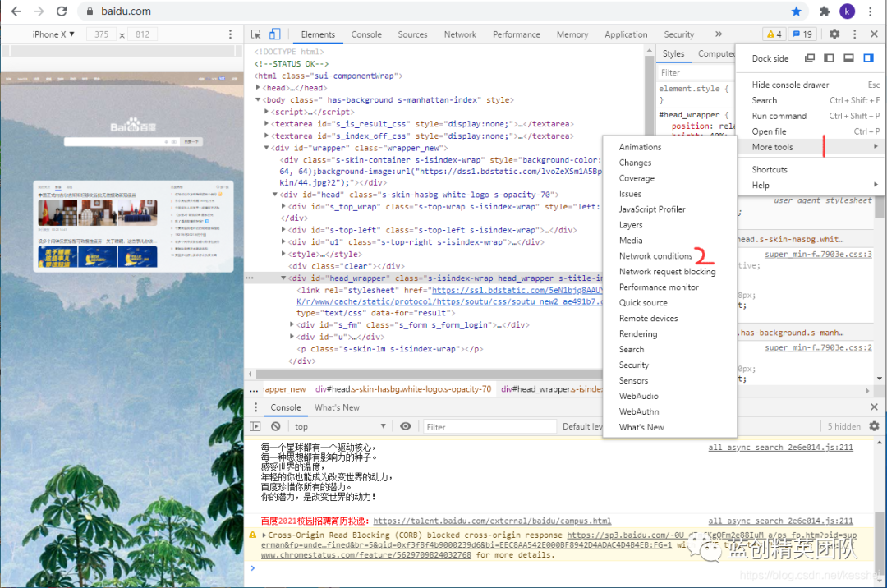Choose Hide console drawer
Screen dimensions: 887x588
point(790,85)
